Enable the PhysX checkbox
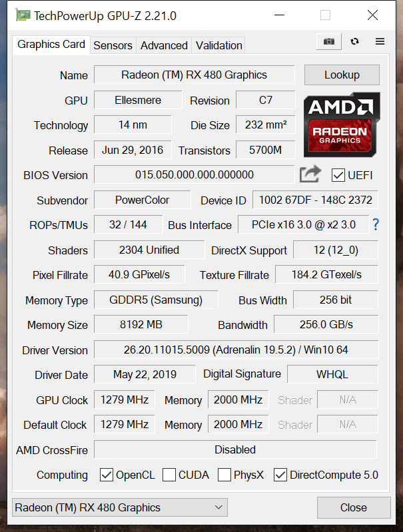The height and width of the screenshot is (532, 403). (224, 475)
